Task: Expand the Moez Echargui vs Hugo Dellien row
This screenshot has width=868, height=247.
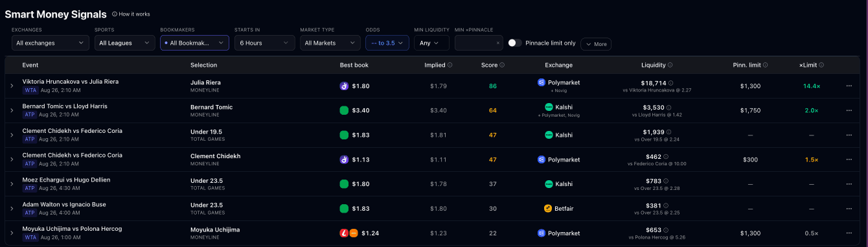Action: pos(12,184)
